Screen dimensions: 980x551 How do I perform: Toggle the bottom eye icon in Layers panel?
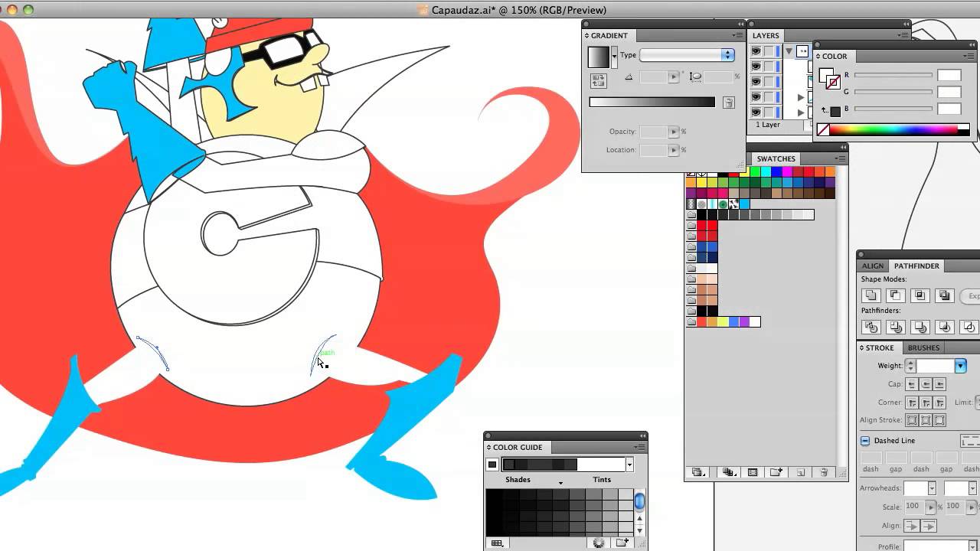[x=756, y=112]
